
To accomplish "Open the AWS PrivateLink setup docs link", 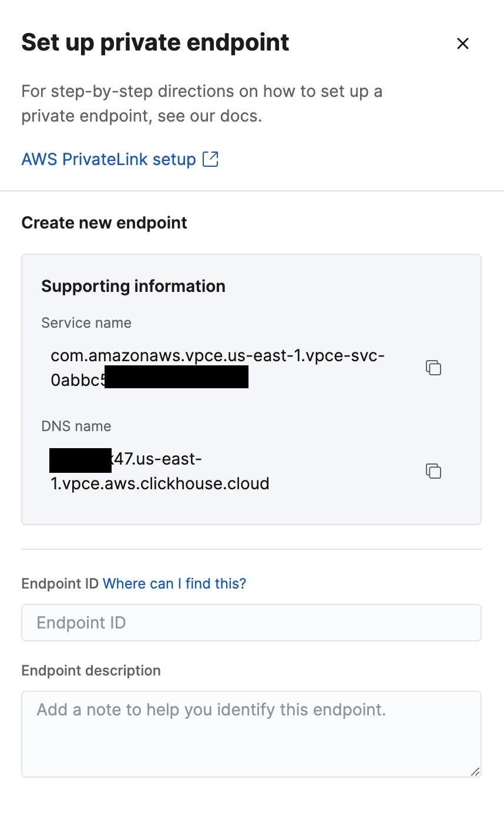I will [x=109, y=159].
